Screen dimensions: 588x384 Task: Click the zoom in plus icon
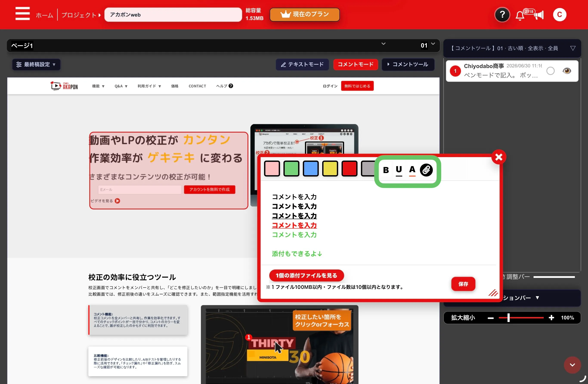(551, 318)
